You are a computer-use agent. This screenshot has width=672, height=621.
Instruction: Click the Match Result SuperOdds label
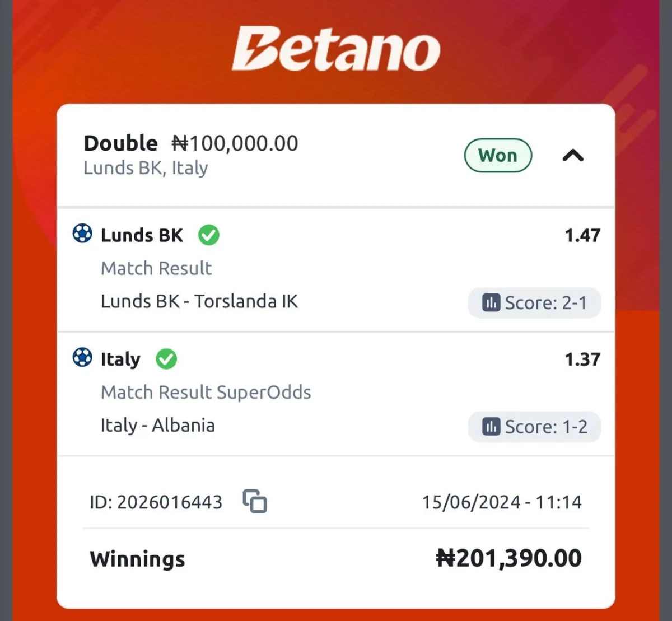(x=206, y=392)
